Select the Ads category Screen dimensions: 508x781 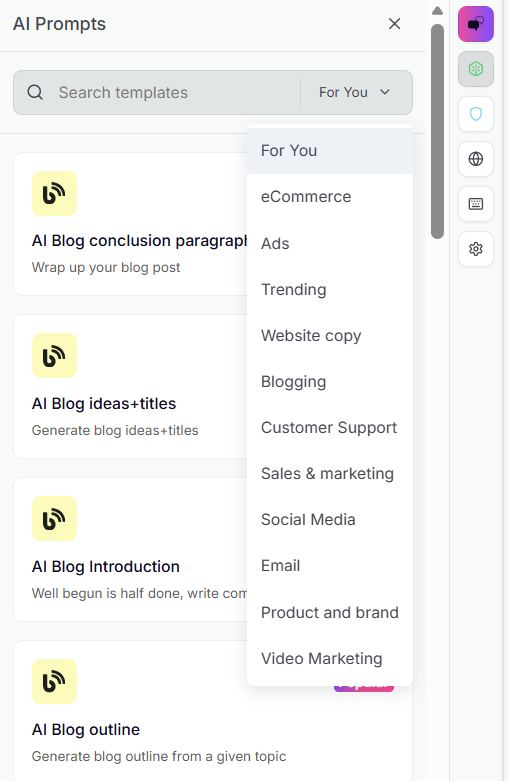coord(330,244)
